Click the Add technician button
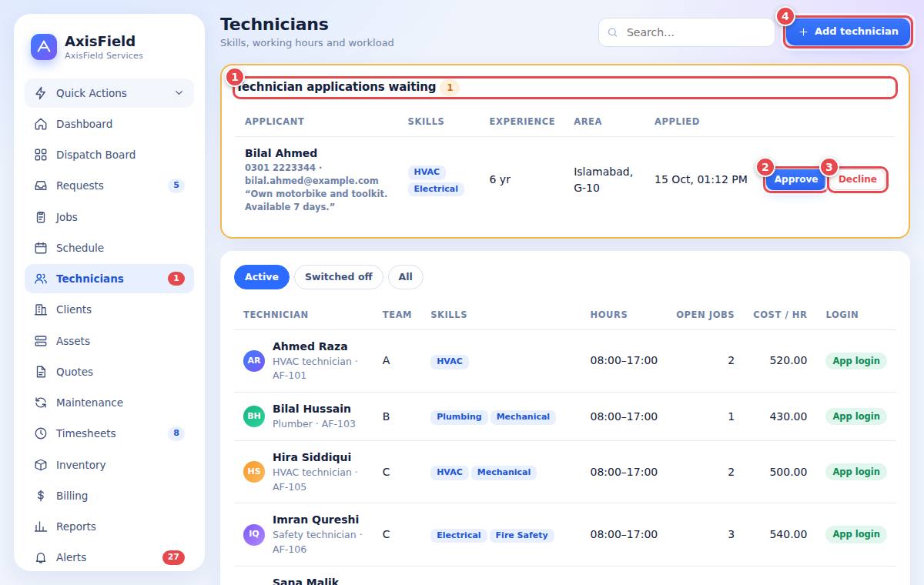Viewport: 924px width, 585px height. [x=848, y=32]
